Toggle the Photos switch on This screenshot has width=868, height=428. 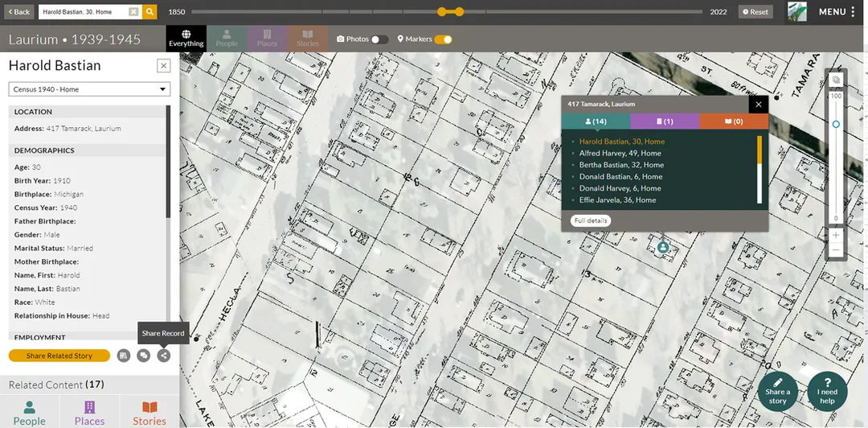coord(379,39)
